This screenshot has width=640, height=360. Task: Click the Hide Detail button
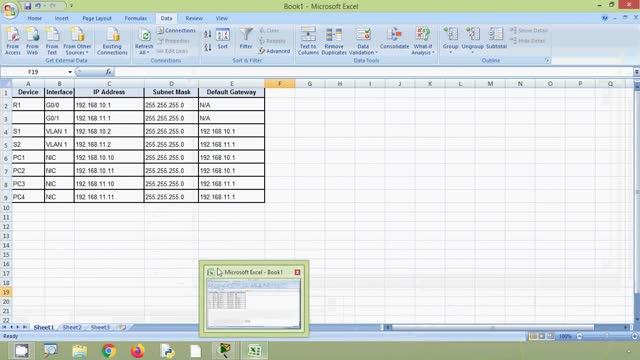point(528,41)
